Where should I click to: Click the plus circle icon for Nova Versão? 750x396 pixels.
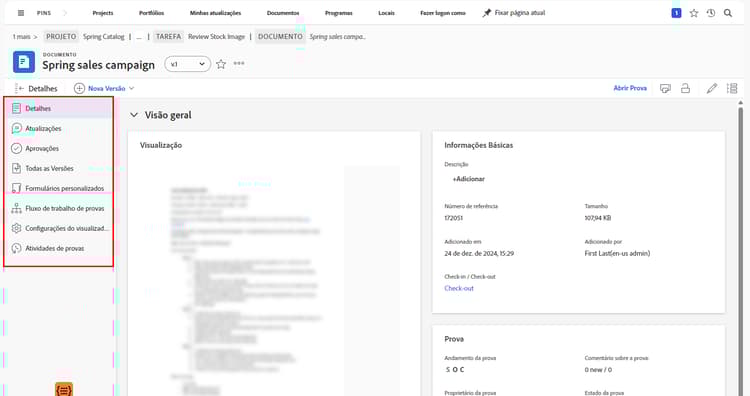tap(79, 88)
